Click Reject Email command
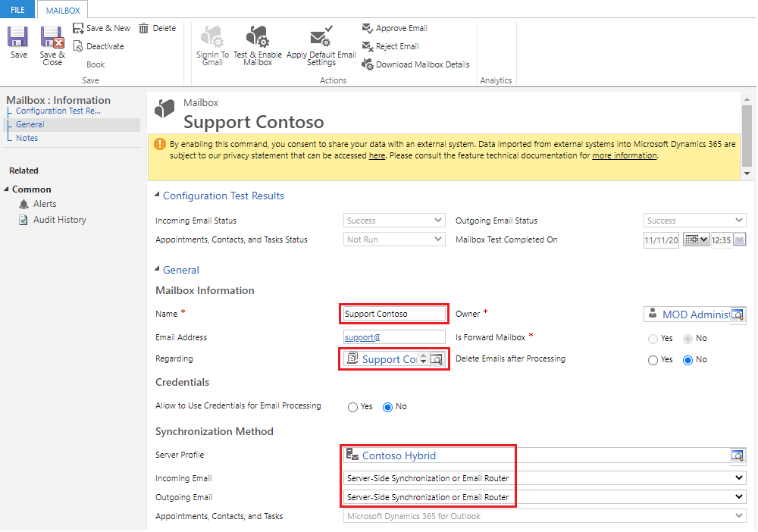This screenshot has width=758, height=532. 390,46
